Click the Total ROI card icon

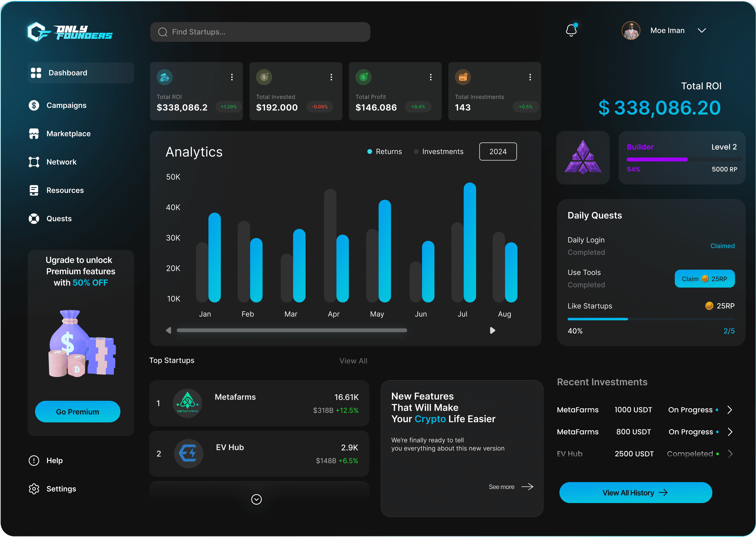click(x=165, y=77)
